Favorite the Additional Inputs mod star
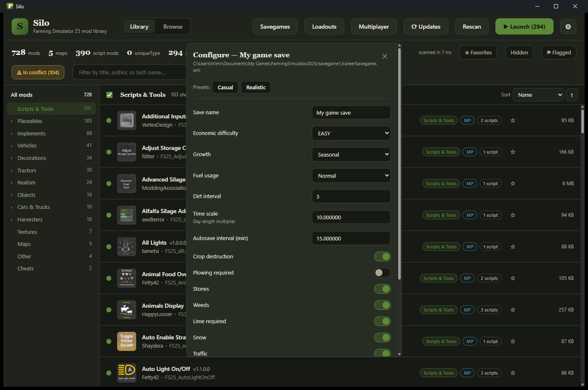 (x=513, y=120)
